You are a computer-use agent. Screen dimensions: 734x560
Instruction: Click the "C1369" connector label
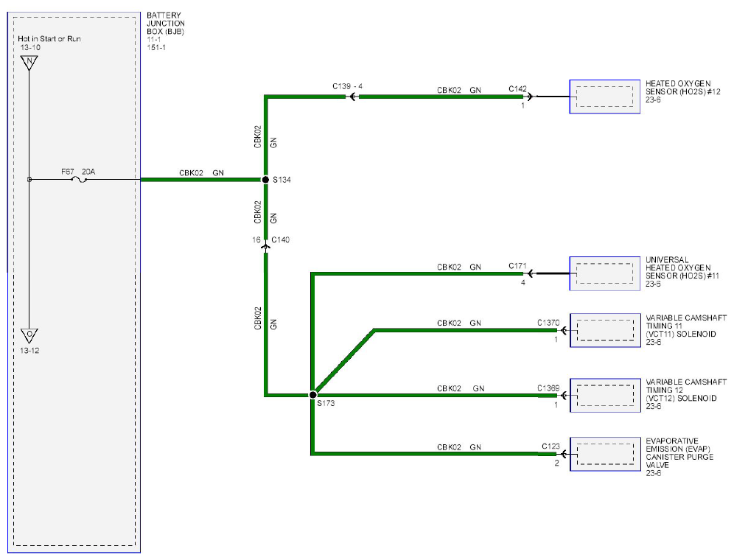pyautogui.click(x=548, y=388)
